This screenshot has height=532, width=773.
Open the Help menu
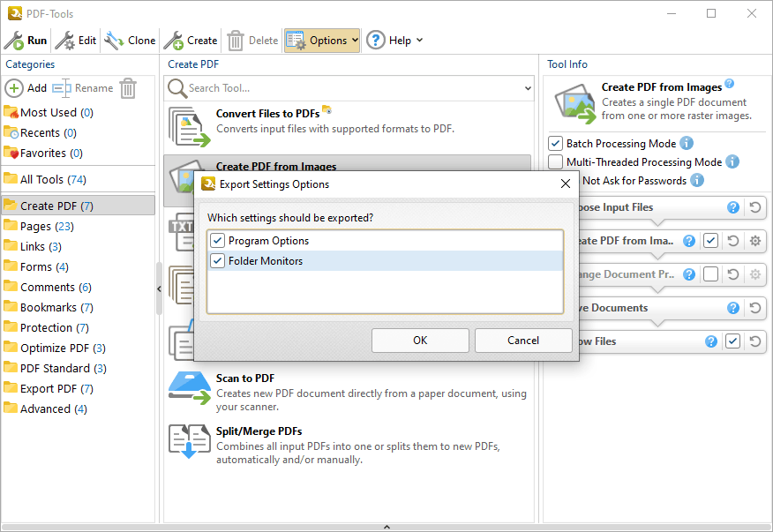click(x=394, y=41)
